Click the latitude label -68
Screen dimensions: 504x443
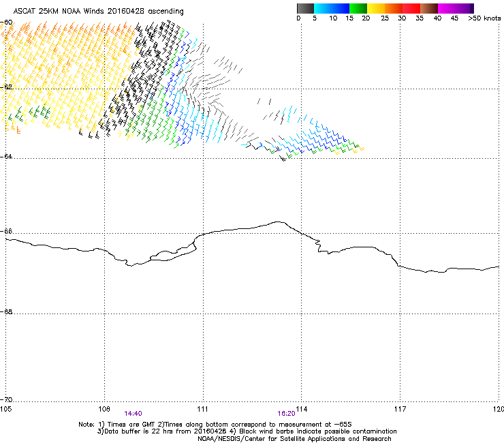[6, 311]
